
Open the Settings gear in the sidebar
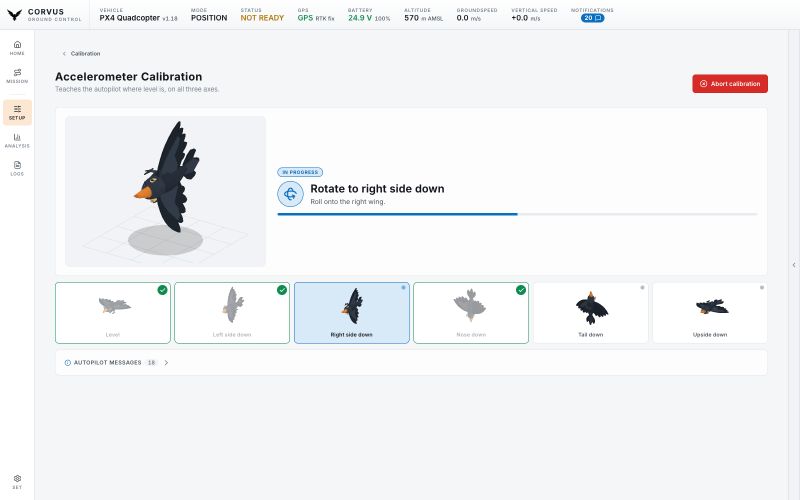[17, 482]
